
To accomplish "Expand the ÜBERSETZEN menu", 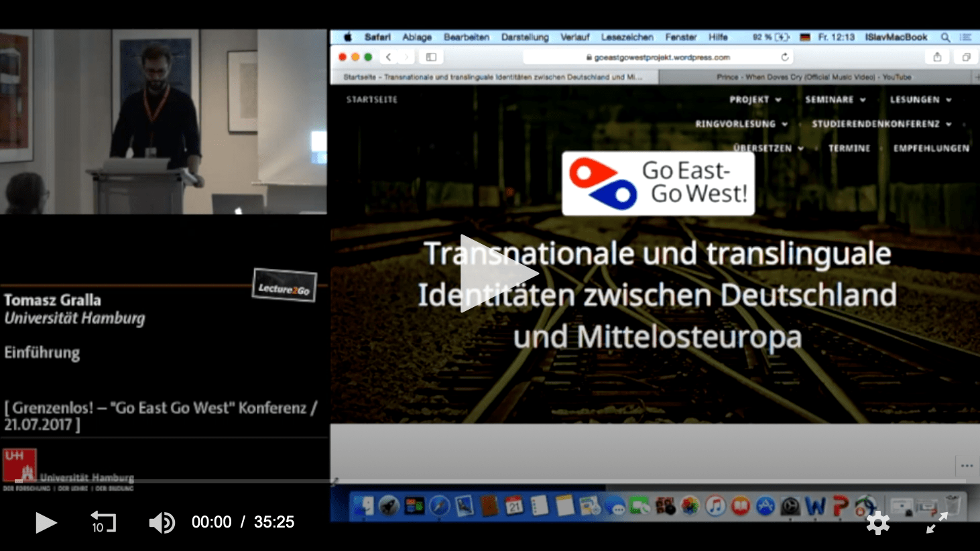I will pos(768,148).
